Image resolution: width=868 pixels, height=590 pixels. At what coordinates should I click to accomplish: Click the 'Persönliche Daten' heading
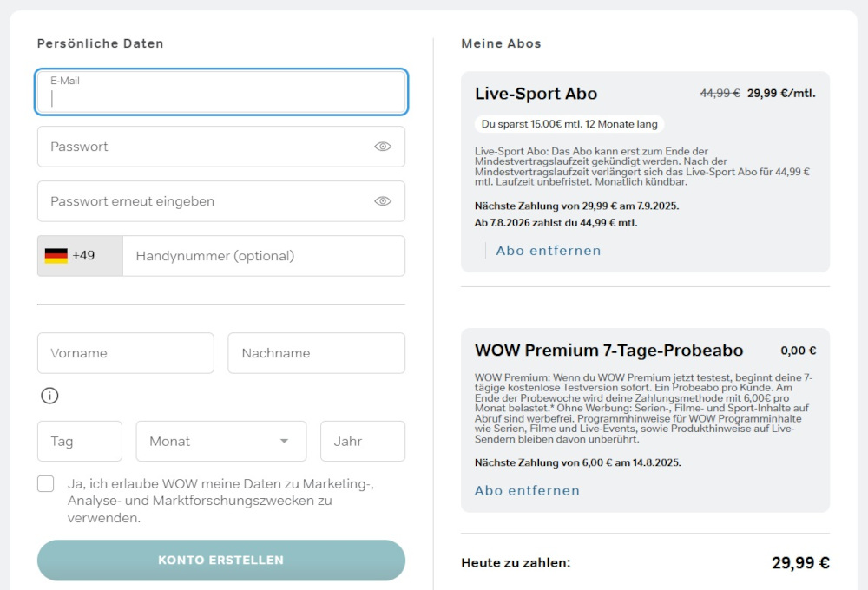pyautogui.click(x=100, y=43)
